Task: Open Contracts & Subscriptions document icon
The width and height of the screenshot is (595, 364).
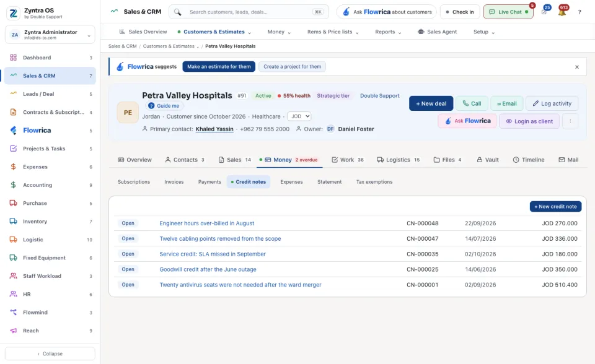Action: point(13,112)
